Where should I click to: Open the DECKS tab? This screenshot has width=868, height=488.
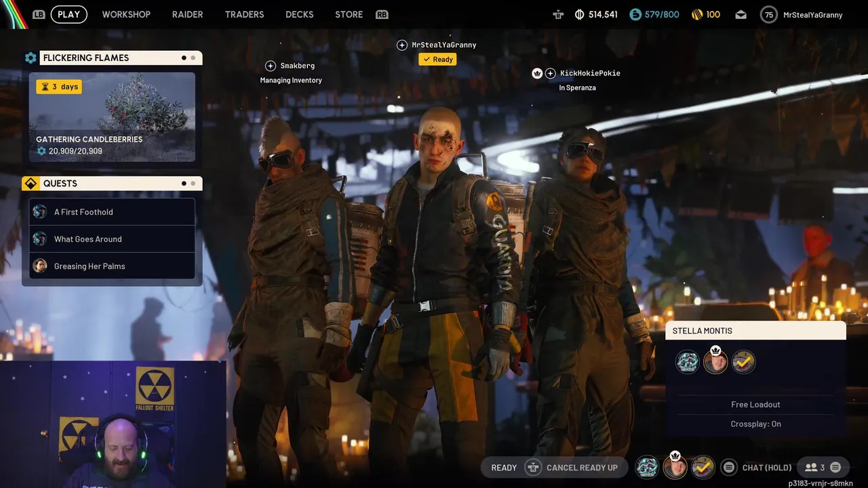tap(299, 14)
